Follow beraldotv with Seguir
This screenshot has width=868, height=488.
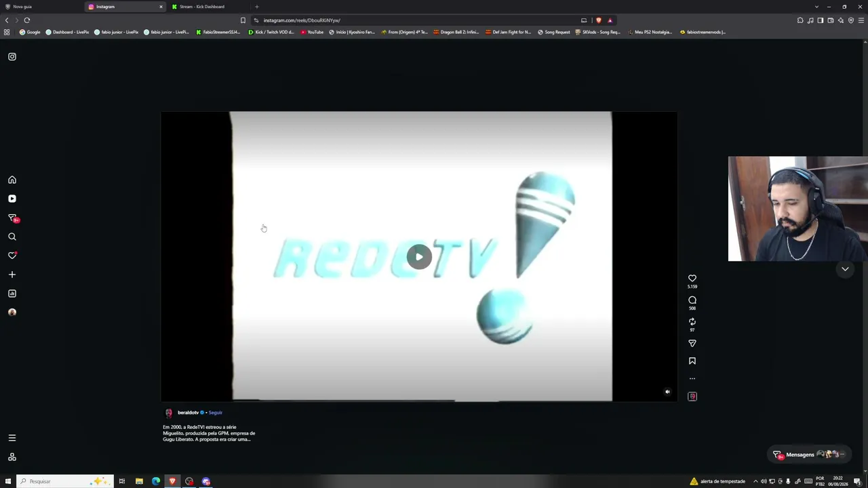(x=216, y=413)
